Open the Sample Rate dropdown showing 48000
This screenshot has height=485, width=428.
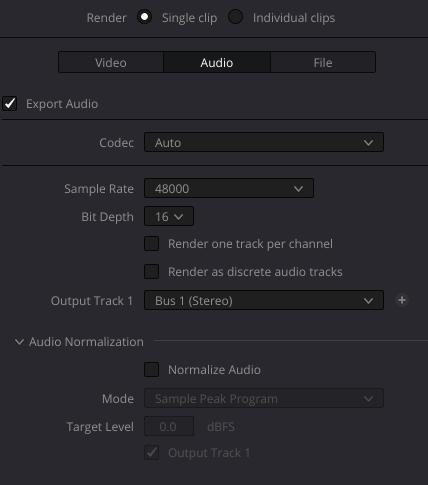tap(229, 188)
